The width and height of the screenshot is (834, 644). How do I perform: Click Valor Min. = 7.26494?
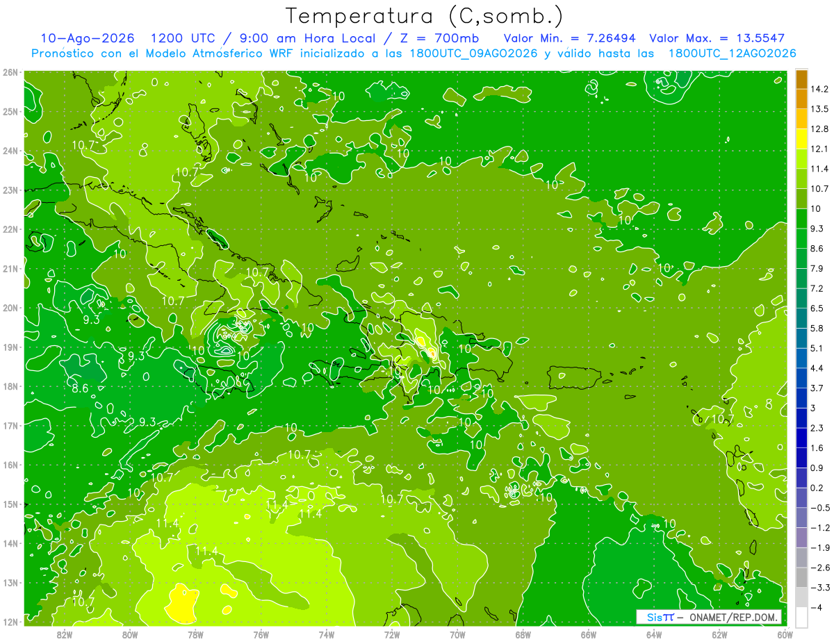(569, 38)
